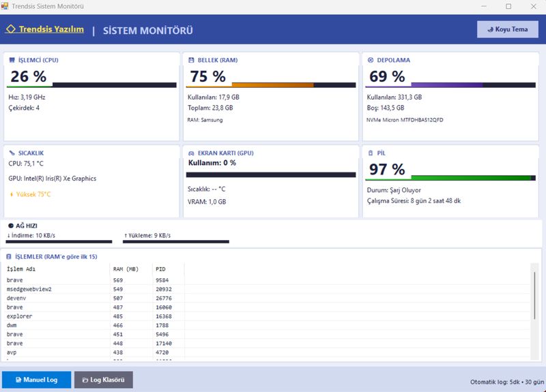Click the Hız: 3,19 GHz text
The height and width of the screenshot is (392, 546).
[x=27, y=97]
